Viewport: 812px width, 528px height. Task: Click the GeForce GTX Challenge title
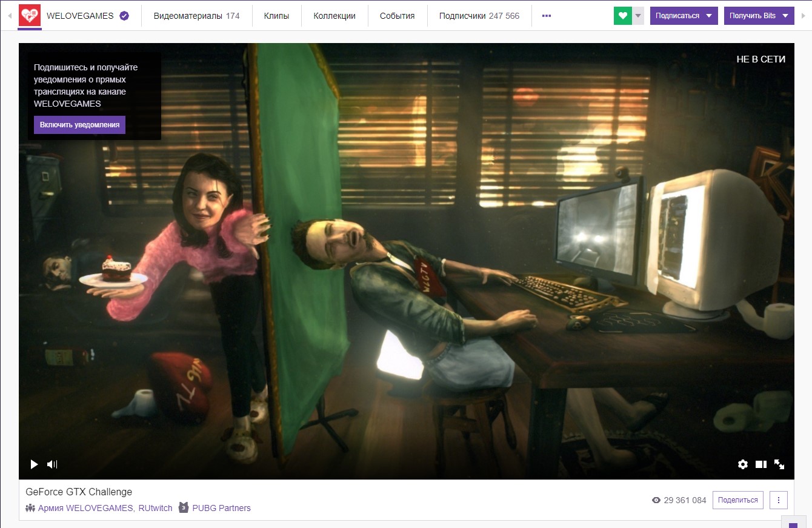[x=79, y=492]
